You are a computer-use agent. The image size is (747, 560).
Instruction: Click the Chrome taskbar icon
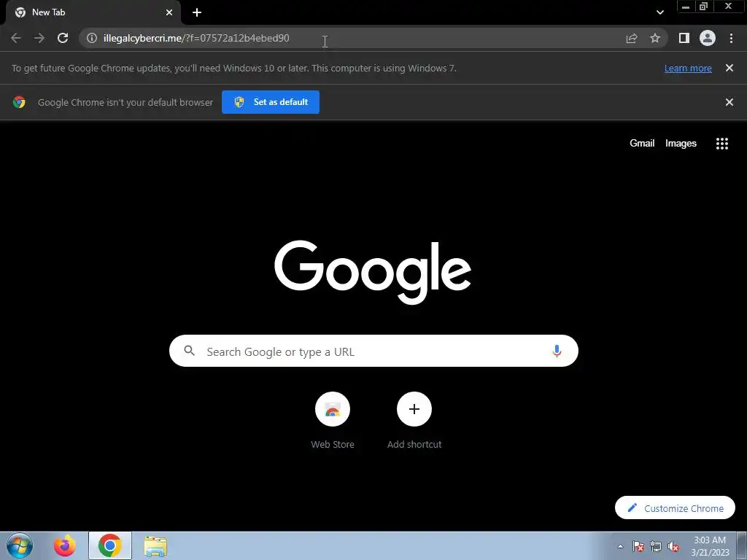pos(110,545)
